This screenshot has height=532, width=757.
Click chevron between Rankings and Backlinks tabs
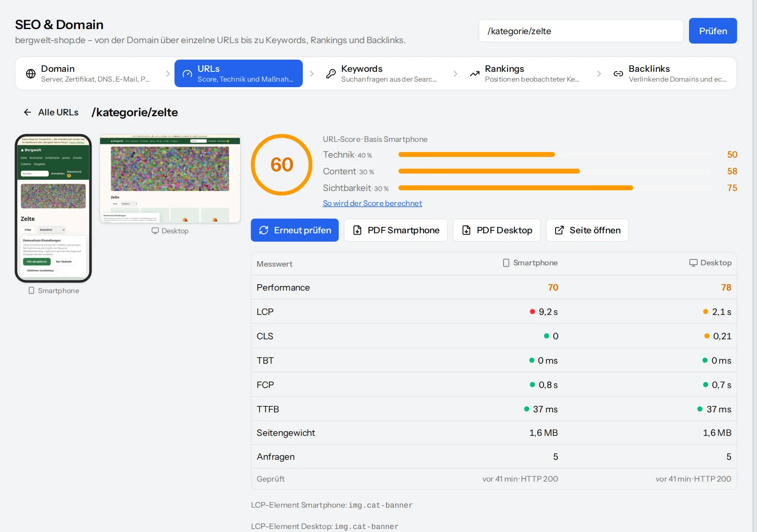(x=599, y=73)
